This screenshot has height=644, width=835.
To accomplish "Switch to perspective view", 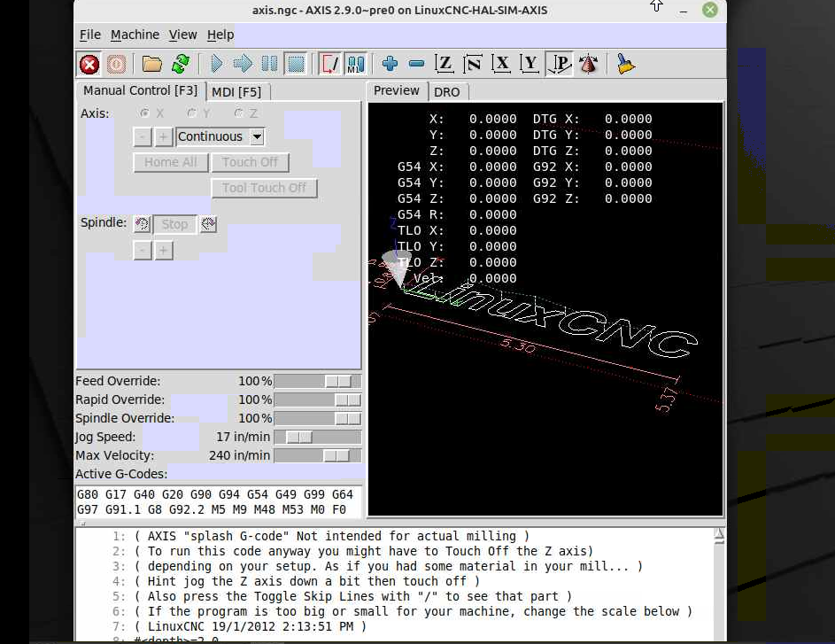I will [559, 65].
